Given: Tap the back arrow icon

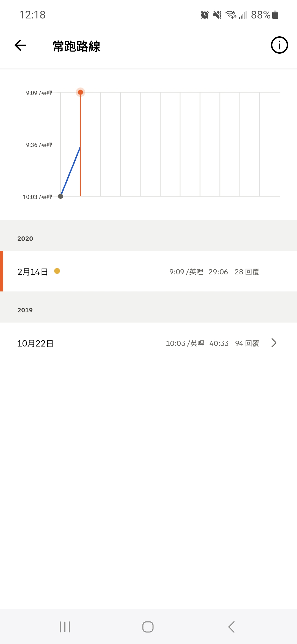Looking at the screenshot, I should pyautogui.click(x=20, y=45).
